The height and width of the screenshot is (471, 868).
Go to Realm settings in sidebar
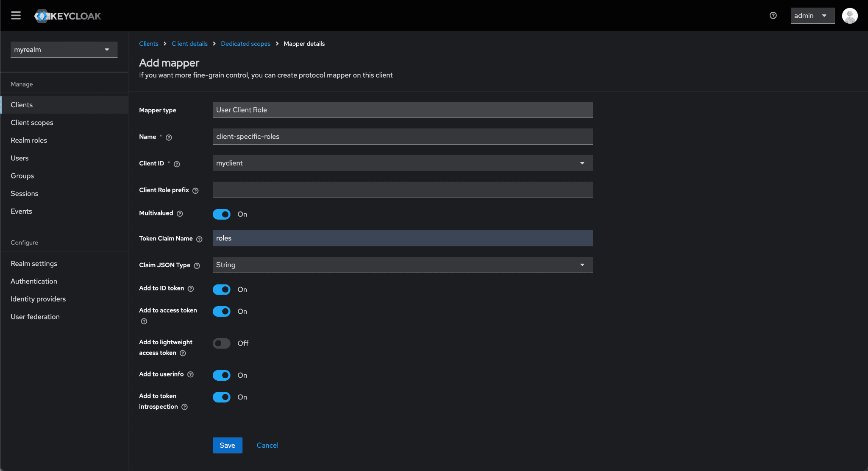34,264
